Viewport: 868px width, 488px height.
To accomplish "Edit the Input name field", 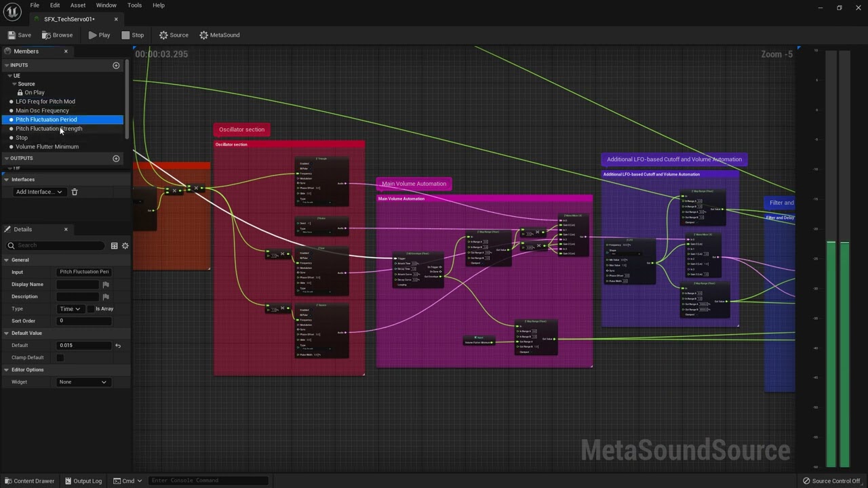I will pyautogui.click(x=84, y=272).
